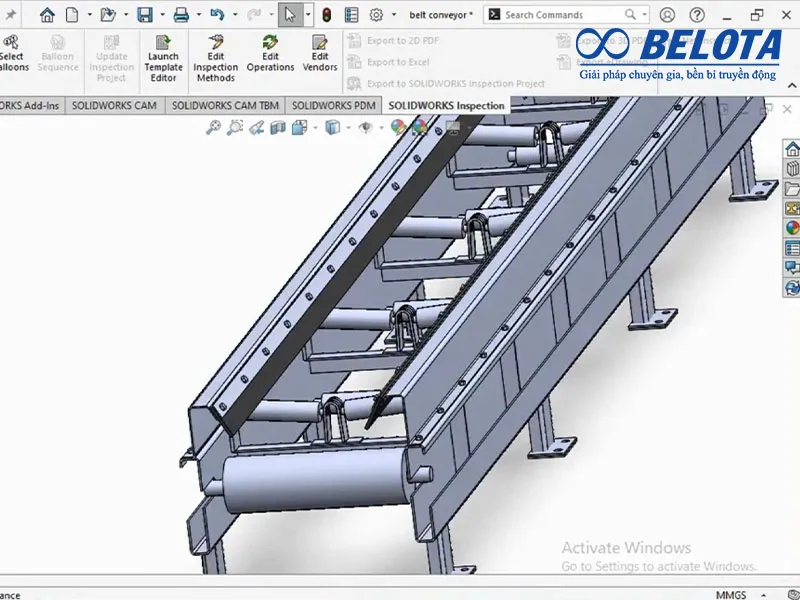Screen dimensions: 800x600
Task: Click Export to Excel
Action: (397, 62)
